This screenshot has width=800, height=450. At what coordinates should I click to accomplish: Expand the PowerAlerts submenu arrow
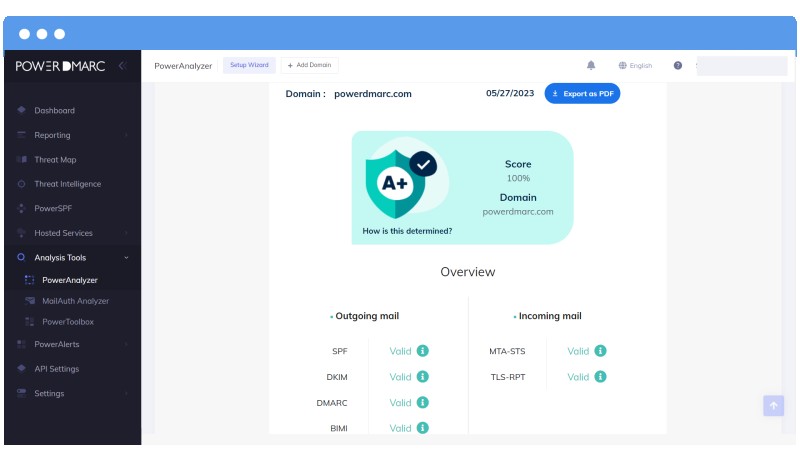pos(126,344)
